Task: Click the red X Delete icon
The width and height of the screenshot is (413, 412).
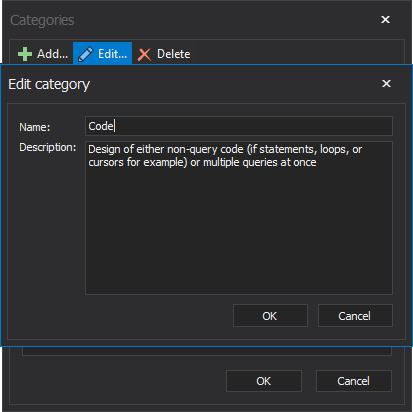Action: click(144, 55)
